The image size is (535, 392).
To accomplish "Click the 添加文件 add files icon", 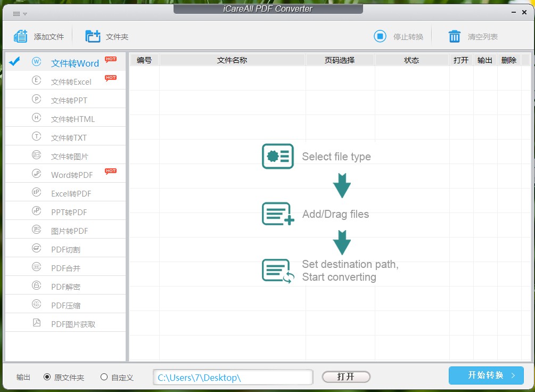I will tap(20, 36).
